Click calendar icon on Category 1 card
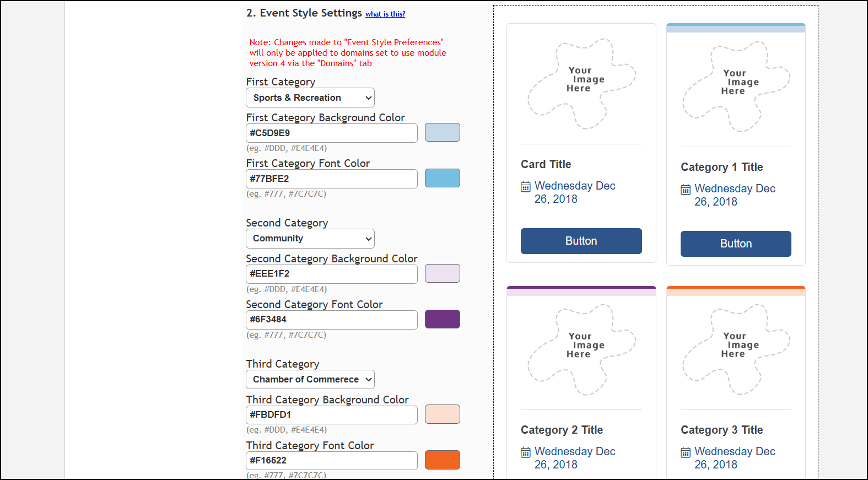Viewport: 868px width, 480px height. pyautogui.click(x=686, y=190)
